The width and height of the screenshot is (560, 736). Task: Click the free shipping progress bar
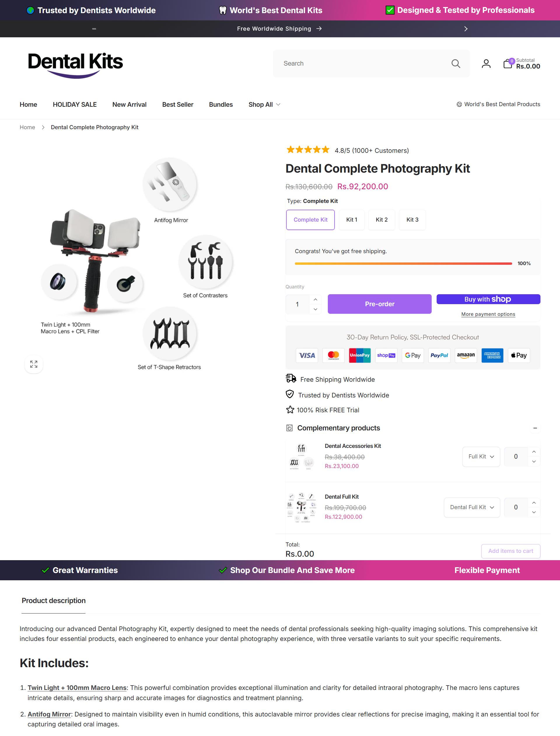point(403,264)
